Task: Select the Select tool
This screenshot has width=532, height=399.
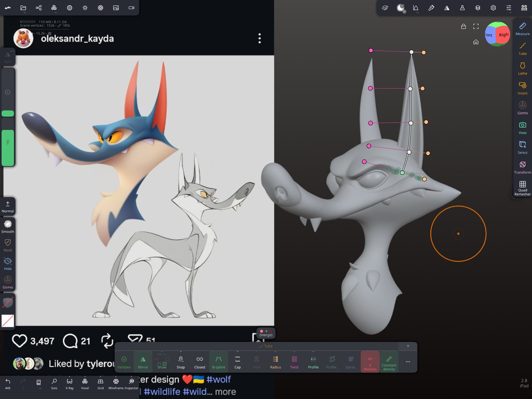Action: (523, 147)
